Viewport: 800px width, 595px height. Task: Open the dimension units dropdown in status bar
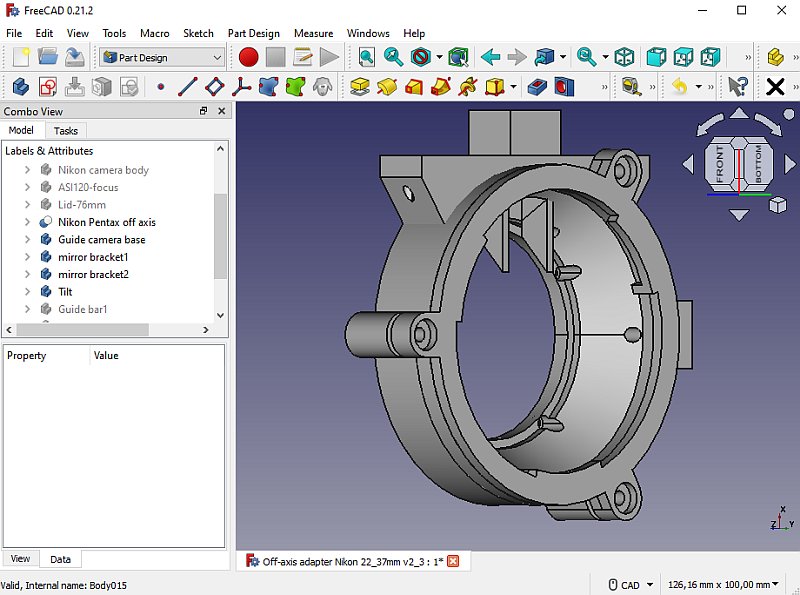pyautogui.click(x=723, y=585)
